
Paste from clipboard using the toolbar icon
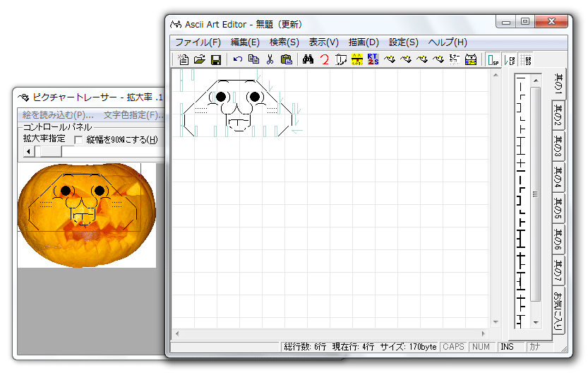(x=287, y=59)
